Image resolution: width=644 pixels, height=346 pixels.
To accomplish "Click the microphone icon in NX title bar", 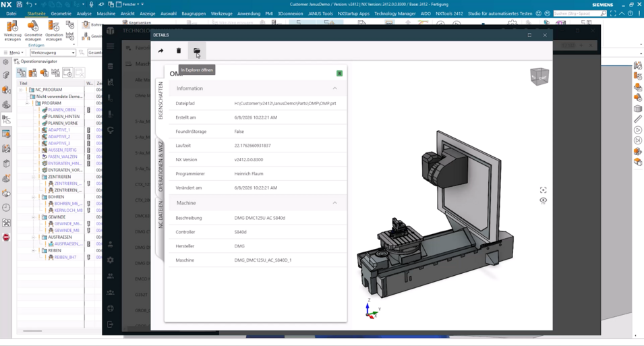I will 91,4.
